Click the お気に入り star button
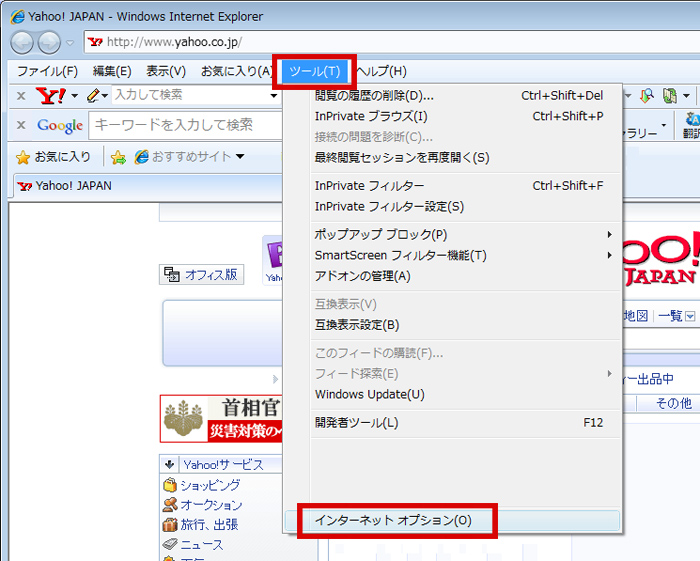Screen dimensions: 700x561 (x=53, y=157)
